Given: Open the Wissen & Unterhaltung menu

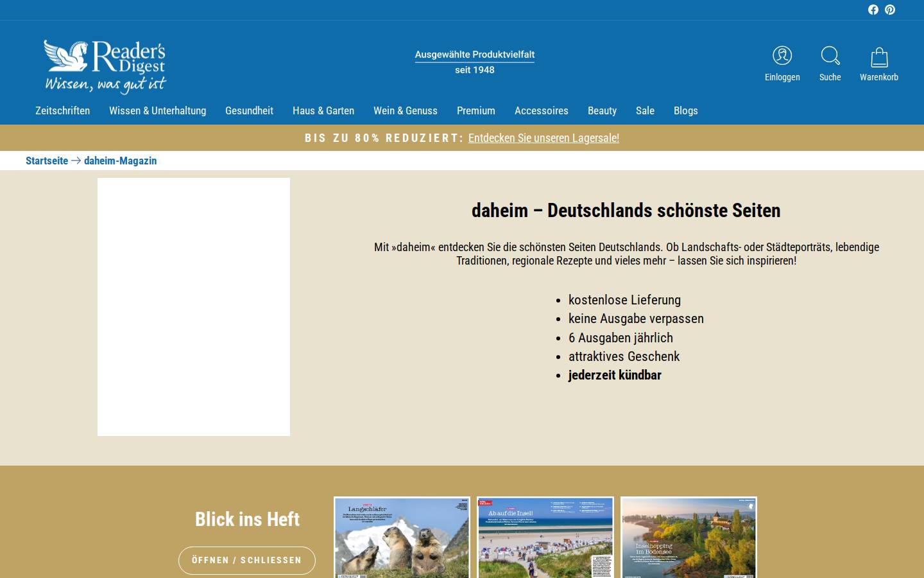Looking at the screenshot, I should coord(157,110).
